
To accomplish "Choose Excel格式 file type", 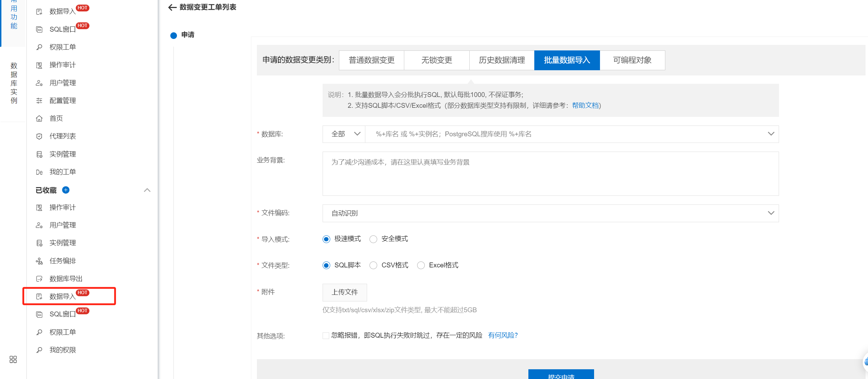I will (x=421, y=266).
